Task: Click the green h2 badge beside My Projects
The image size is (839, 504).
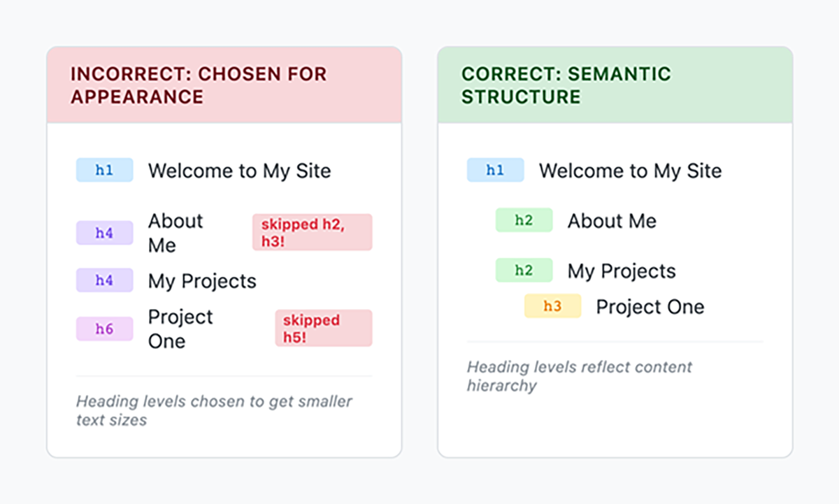Action: [524, 271]
